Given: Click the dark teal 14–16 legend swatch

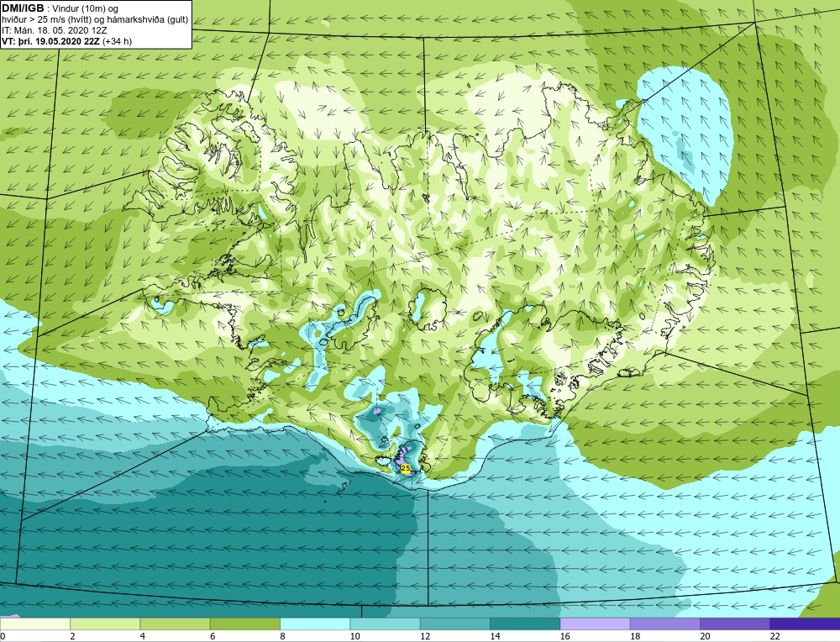Looking at the screenshot, I should 525,624.
